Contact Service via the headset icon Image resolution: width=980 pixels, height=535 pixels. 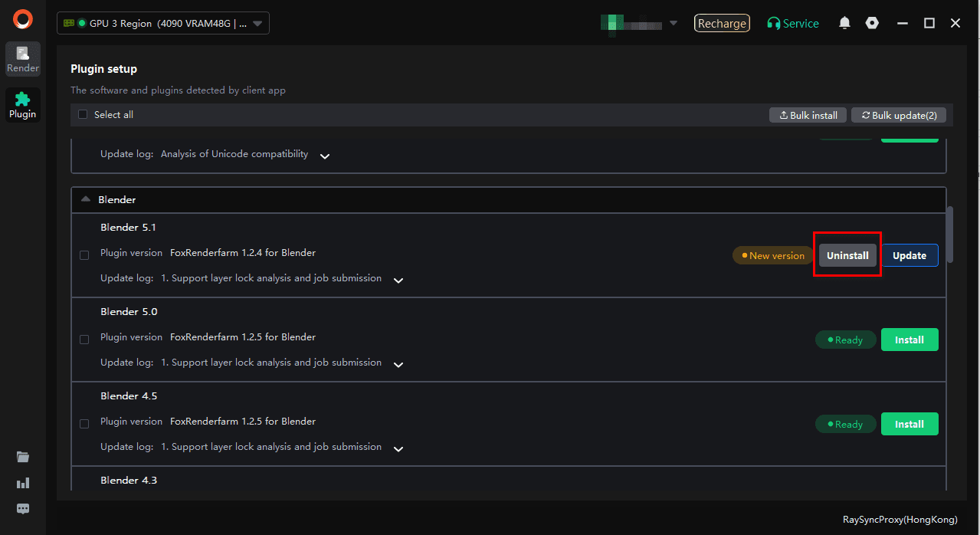tap(793, 23)
